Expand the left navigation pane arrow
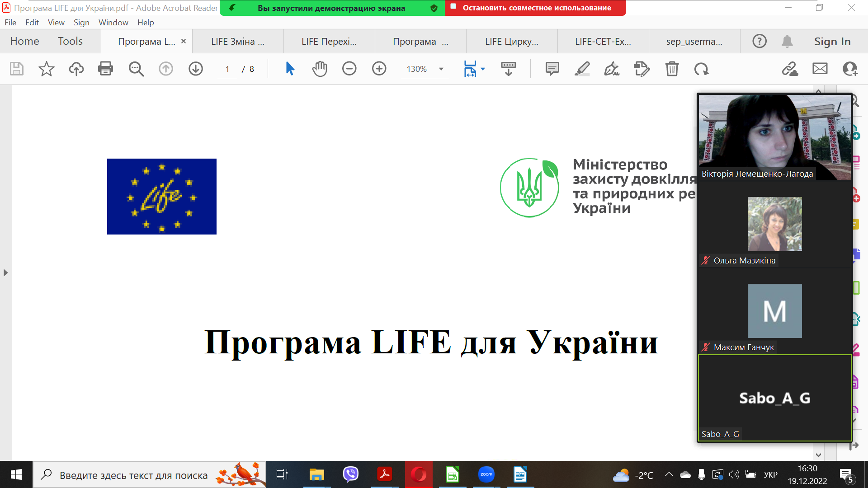Screen dimensions: 868x488 (5, 272)
